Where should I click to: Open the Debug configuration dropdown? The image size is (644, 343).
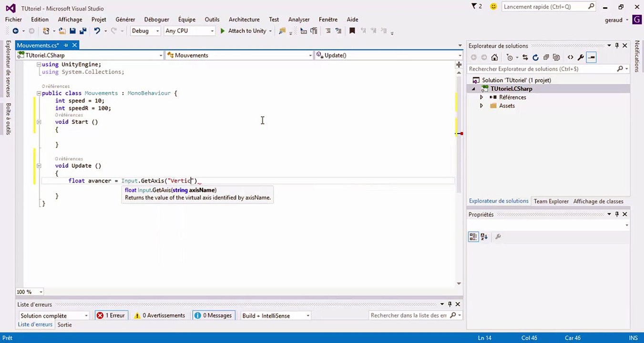click(x=145, y=31)
